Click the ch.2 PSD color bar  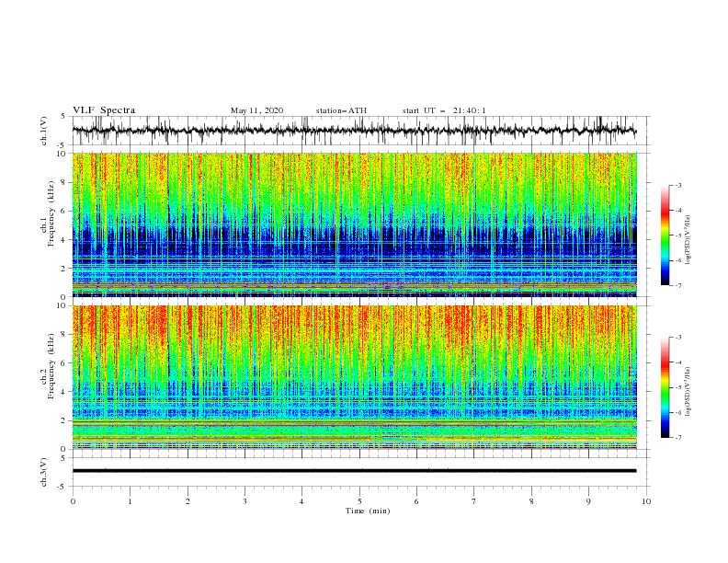pyautogui.click(x=665, y=387)
